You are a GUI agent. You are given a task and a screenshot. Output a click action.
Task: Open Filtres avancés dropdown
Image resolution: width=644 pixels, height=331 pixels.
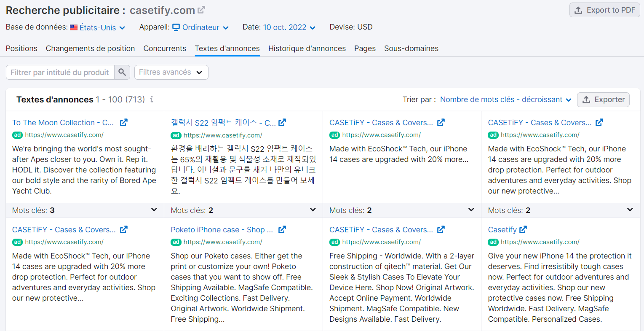click(x=171, y=72)
